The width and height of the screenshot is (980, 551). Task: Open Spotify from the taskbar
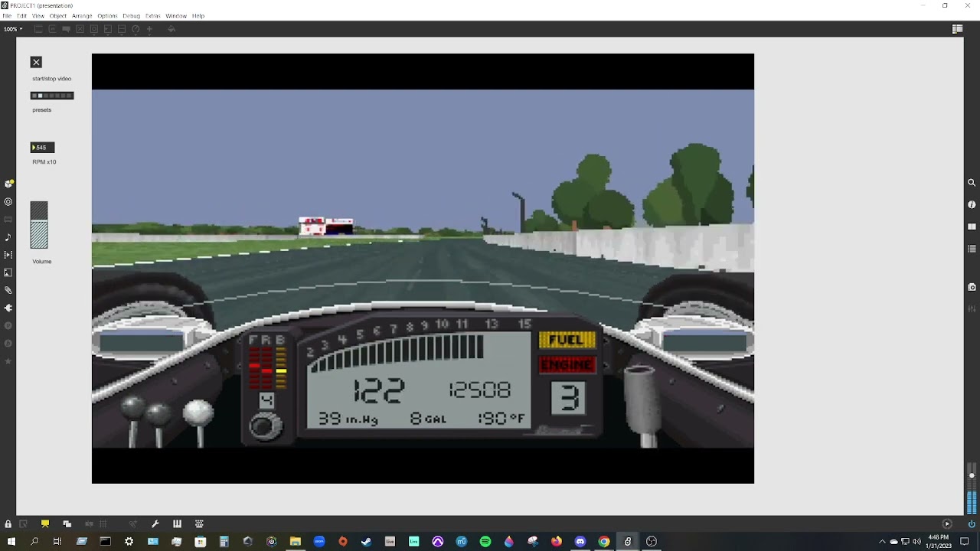[x=485, y=541]
